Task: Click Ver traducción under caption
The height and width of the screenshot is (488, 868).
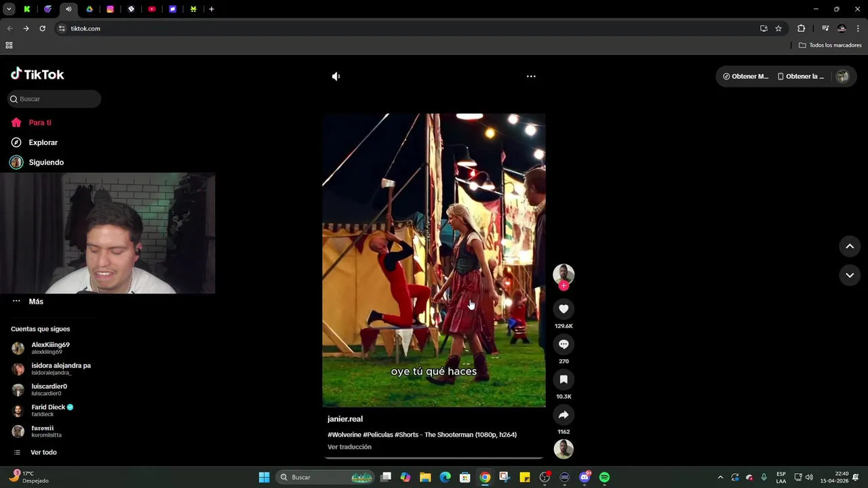Action: pyautogui.click(x=349, y=447)
